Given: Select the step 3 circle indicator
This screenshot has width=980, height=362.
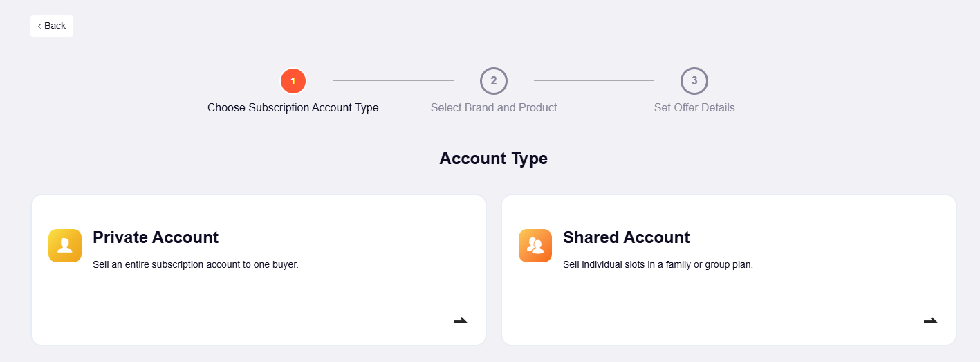Looking at the screenshot, I should pos(694,81).
